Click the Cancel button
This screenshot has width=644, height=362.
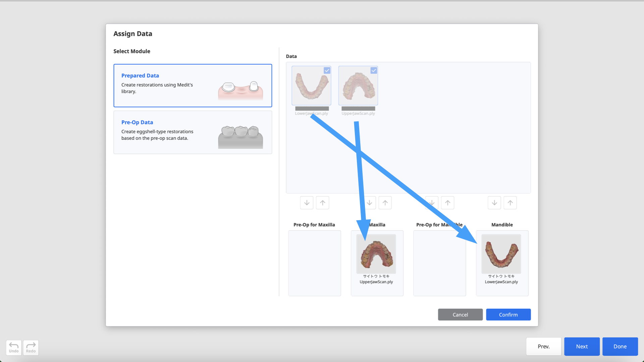click(460, 314)
